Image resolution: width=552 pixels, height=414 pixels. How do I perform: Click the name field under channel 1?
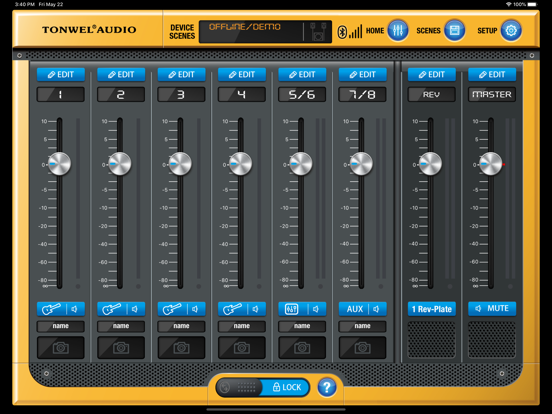click(61, 326)
